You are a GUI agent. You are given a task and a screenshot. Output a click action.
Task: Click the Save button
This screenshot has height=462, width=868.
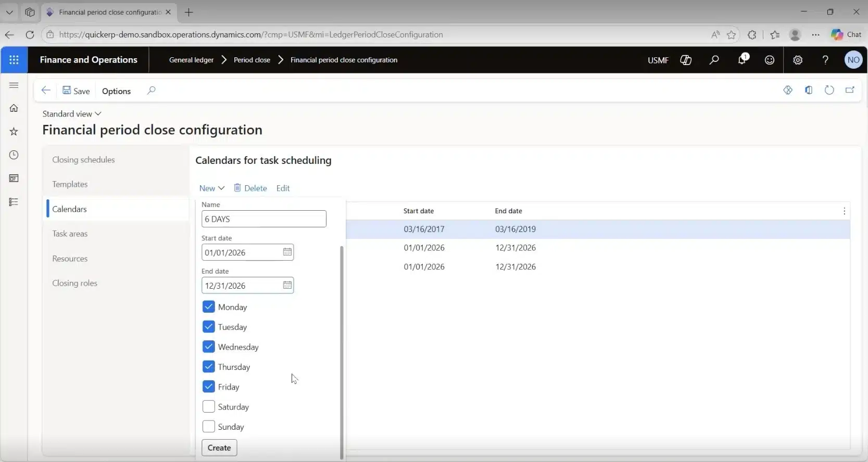point(76,91)
